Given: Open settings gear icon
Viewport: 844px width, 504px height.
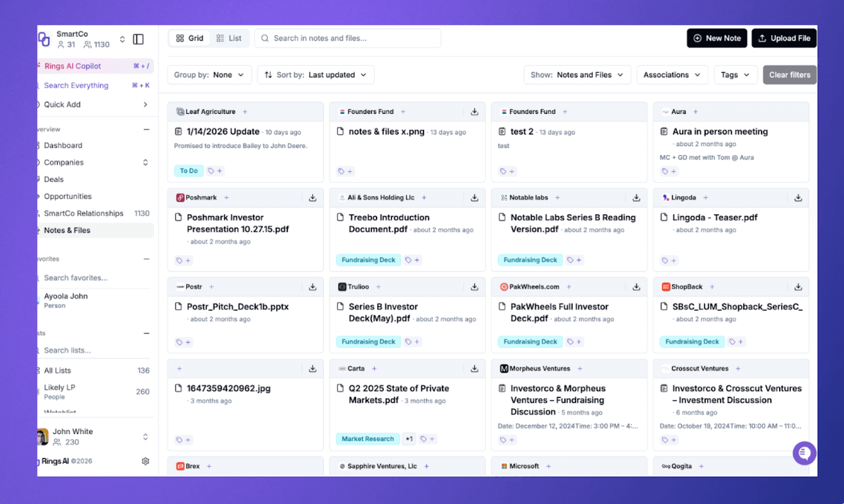Looking at the screenshot, I should tap(146, 461).
